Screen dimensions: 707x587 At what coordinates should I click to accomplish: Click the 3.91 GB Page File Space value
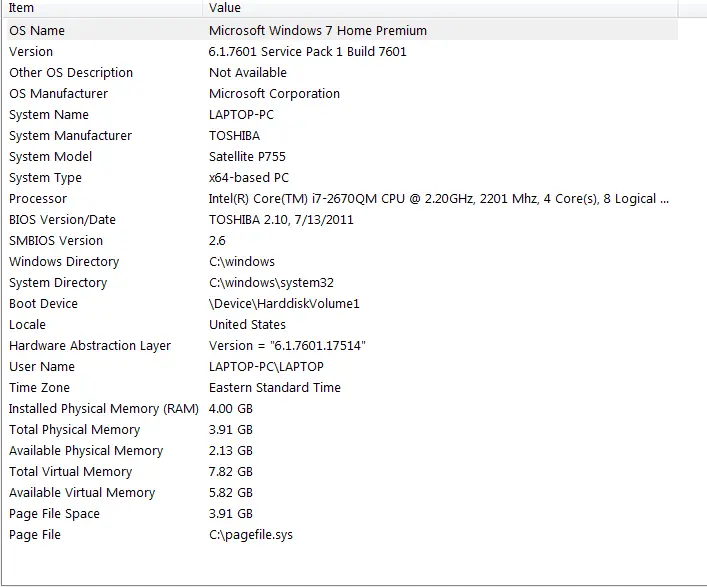click(230, 514)
